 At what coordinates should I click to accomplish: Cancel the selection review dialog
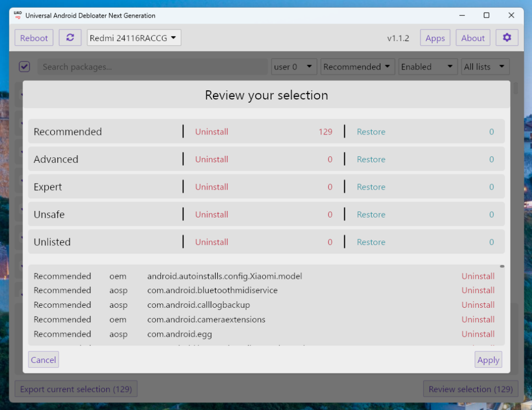point(43,360)
